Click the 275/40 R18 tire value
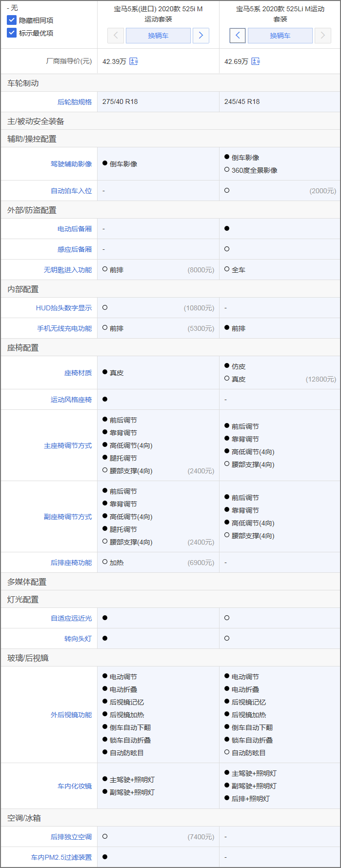The width and height of the screenshot is (341, 868). tap(120, 101)
